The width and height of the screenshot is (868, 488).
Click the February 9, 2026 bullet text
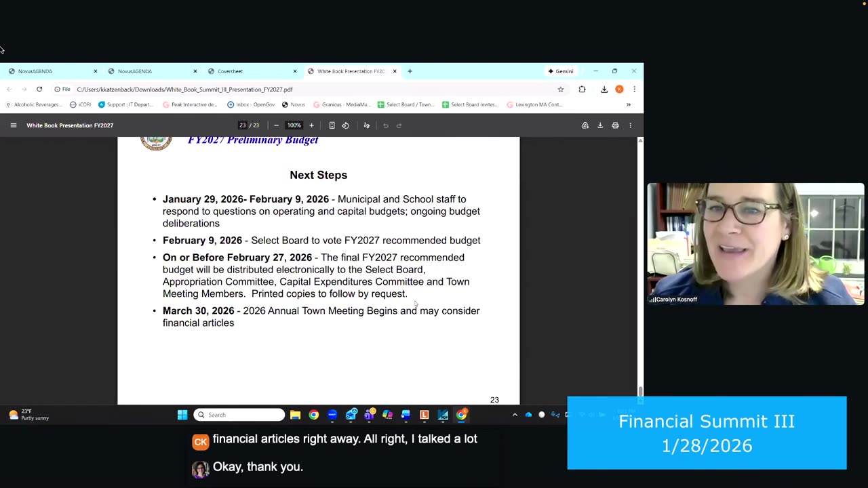click(x=321, y=241)
